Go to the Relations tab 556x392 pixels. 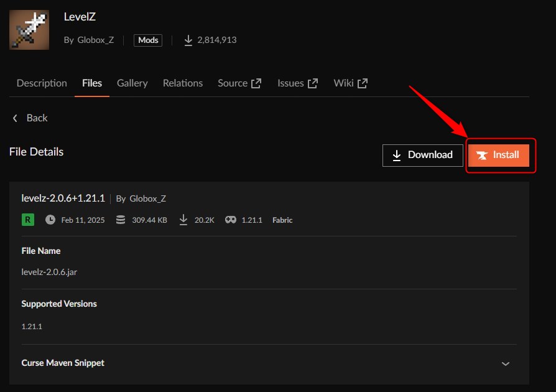point(183,83)
